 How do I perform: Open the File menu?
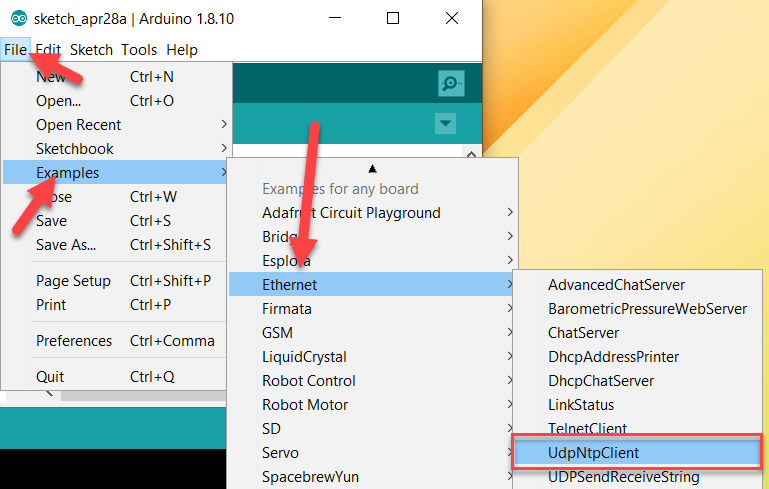click(15, 50)
